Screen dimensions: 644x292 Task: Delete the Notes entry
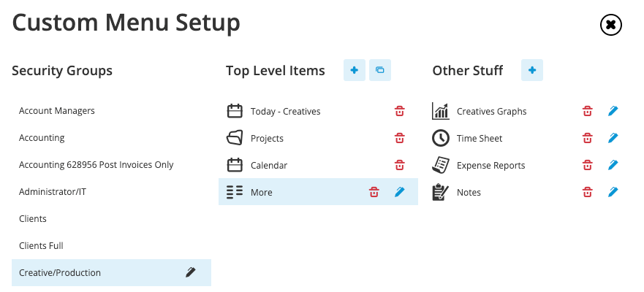click(x=588, y=192)
